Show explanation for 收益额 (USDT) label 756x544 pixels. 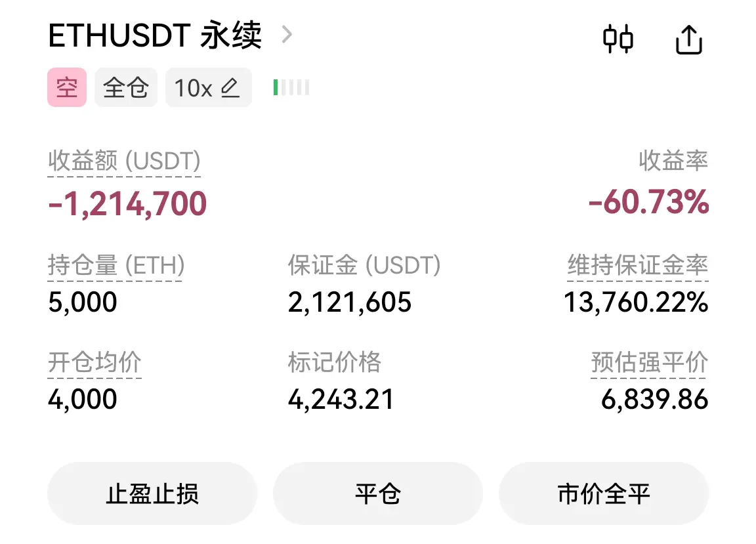coord(125,161)
